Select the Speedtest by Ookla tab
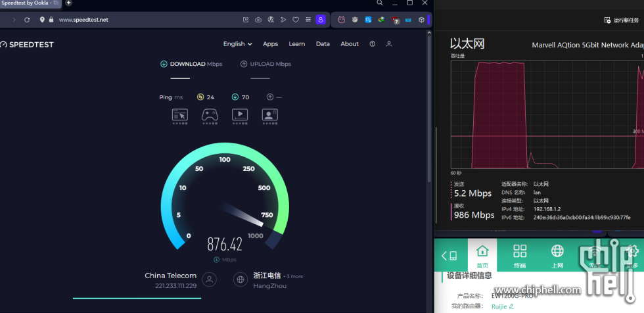Viewport: 644px width, 313px height. coord(32,3)
